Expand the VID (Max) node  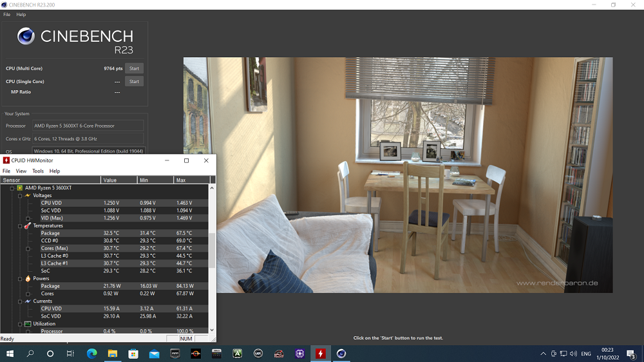28,218
